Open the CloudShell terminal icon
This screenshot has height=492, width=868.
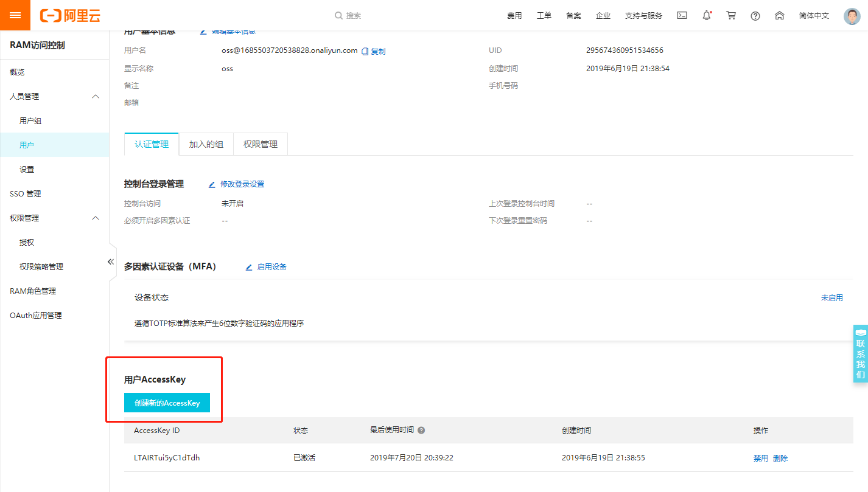682,15
